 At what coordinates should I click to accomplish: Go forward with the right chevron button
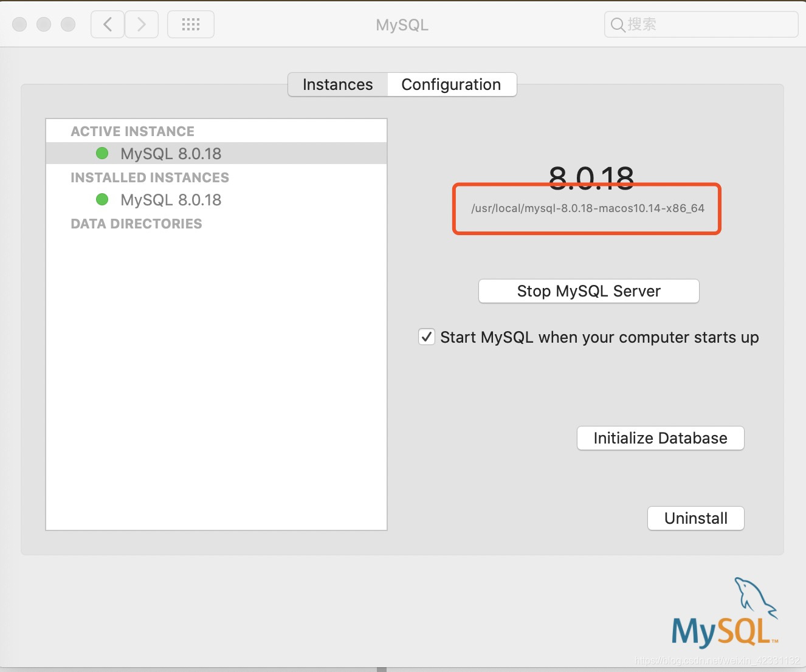pos(142,24)
